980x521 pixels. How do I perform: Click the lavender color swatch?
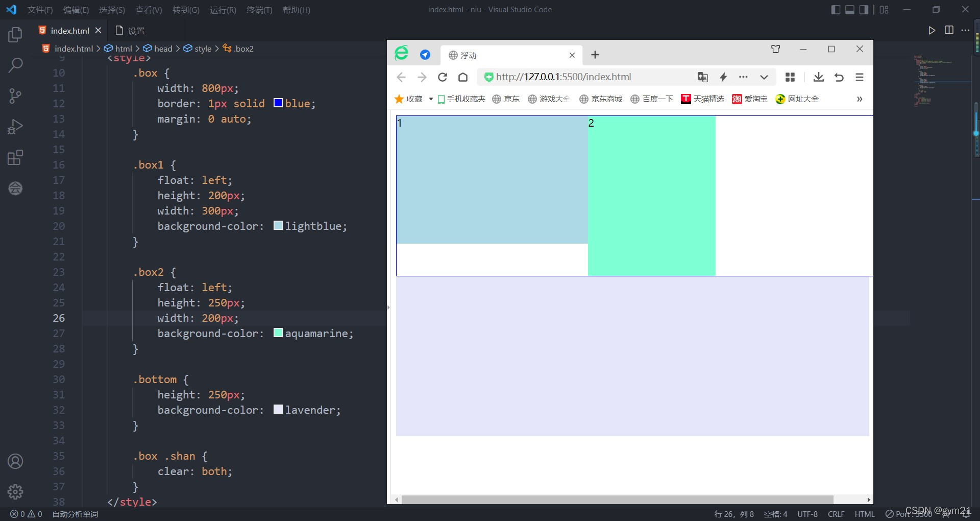click(278, 409)
